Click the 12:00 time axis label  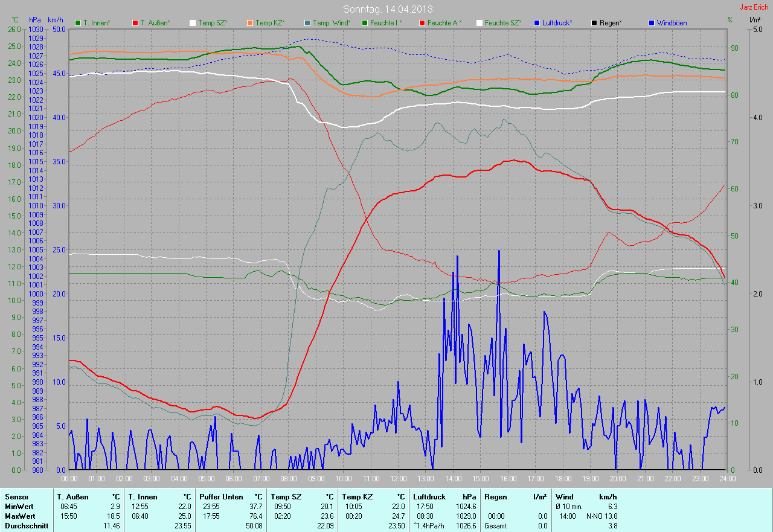pos(398,479)
